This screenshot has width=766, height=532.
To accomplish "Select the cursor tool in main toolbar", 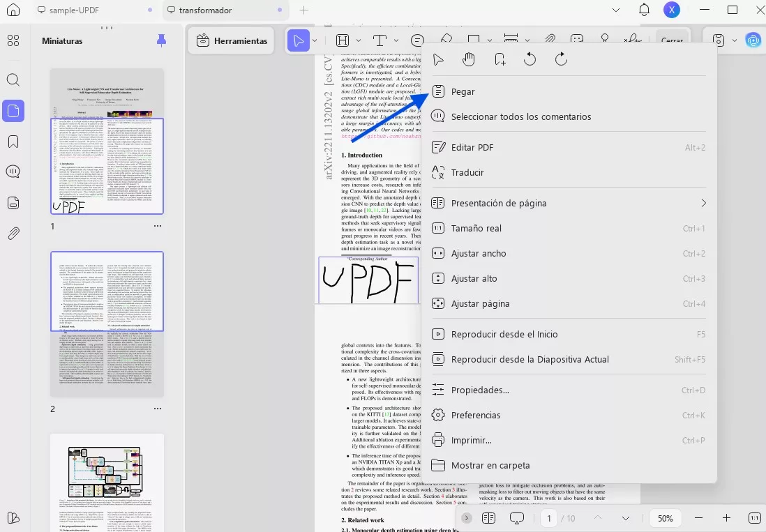I will (298, 40).
